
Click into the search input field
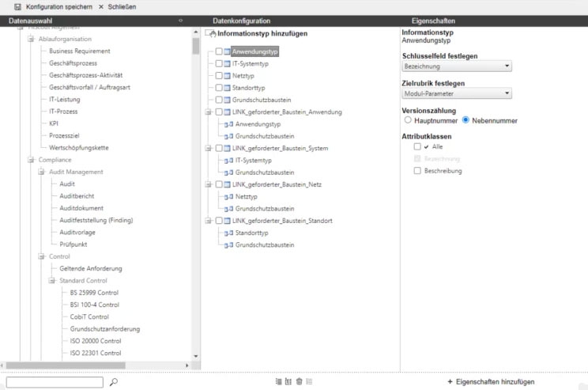[54, 382]
